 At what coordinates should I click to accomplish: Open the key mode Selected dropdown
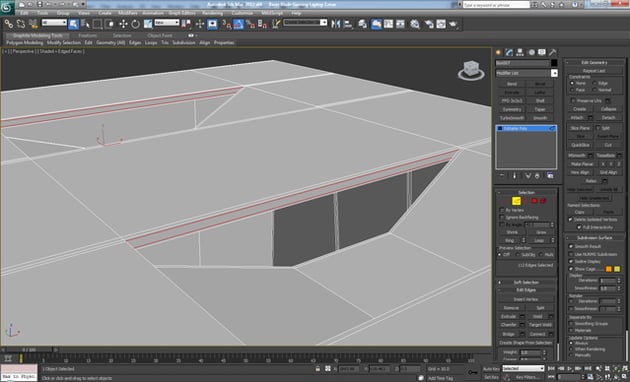pos(524,368)
